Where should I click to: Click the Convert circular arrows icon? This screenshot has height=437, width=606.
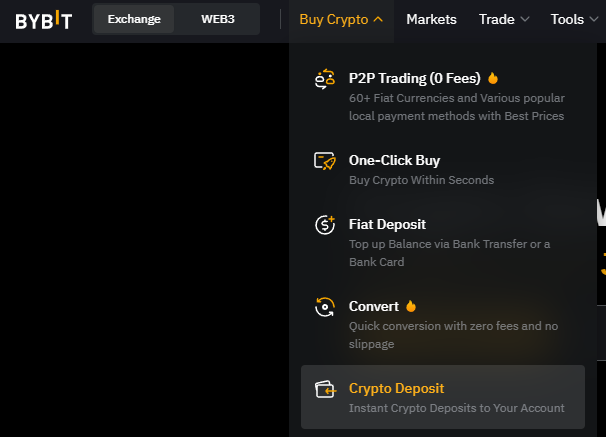click(325, 307)
